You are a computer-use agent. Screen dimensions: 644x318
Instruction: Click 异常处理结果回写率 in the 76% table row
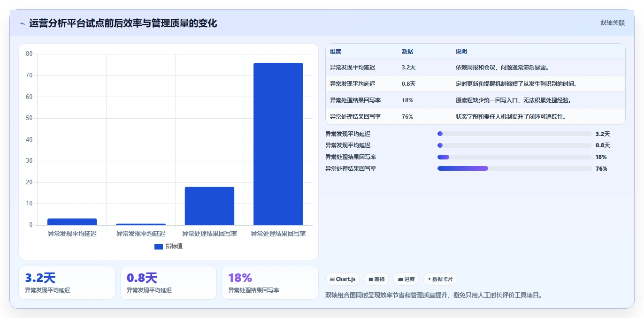click(x=355, y=117)
